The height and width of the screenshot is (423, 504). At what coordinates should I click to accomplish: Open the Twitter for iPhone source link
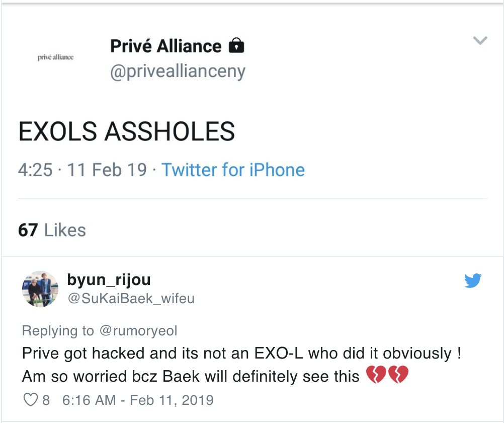pos(233,170)
